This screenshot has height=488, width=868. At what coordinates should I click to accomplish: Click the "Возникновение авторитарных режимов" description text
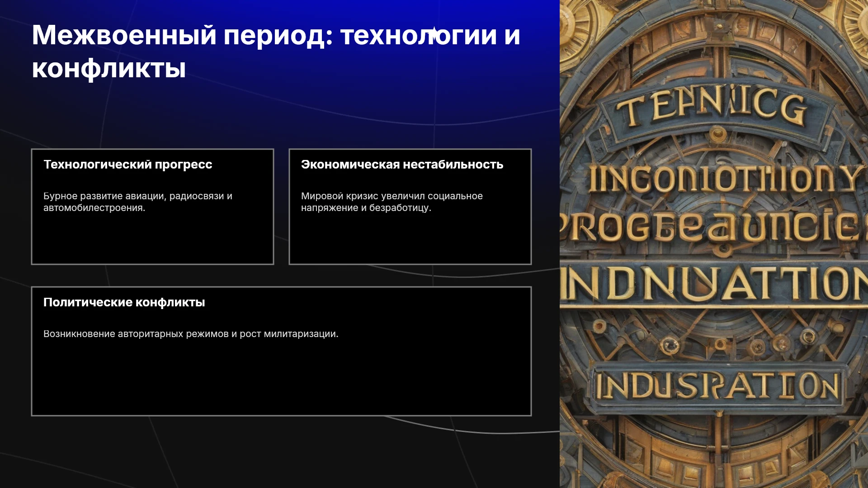pyautogui.click(x=191, y=334)
